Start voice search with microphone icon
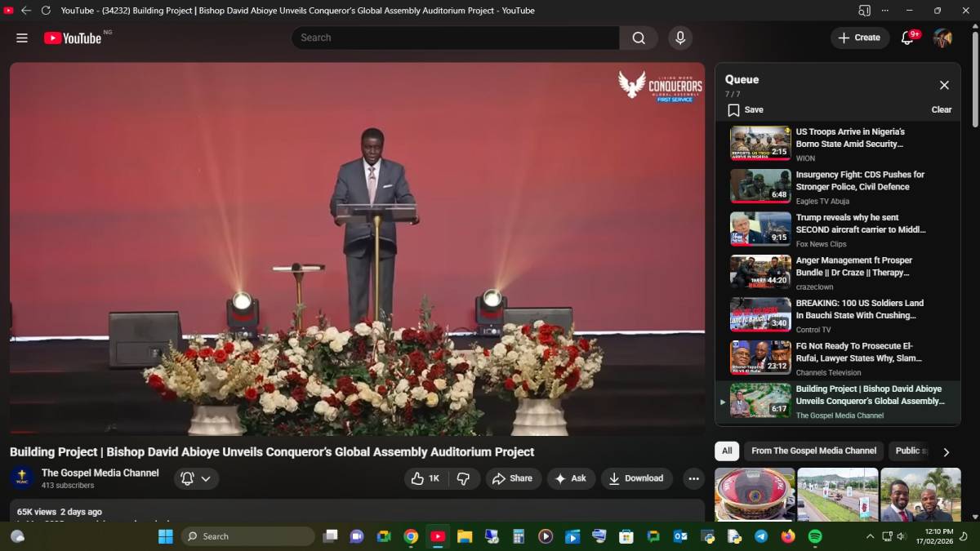 [679, 38]
